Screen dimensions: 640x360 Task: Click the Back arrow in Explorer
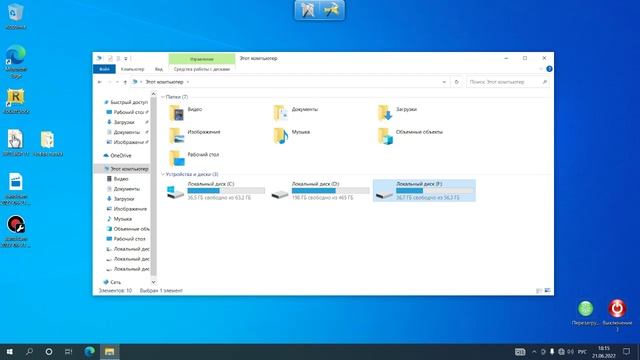tap(100, 82)
